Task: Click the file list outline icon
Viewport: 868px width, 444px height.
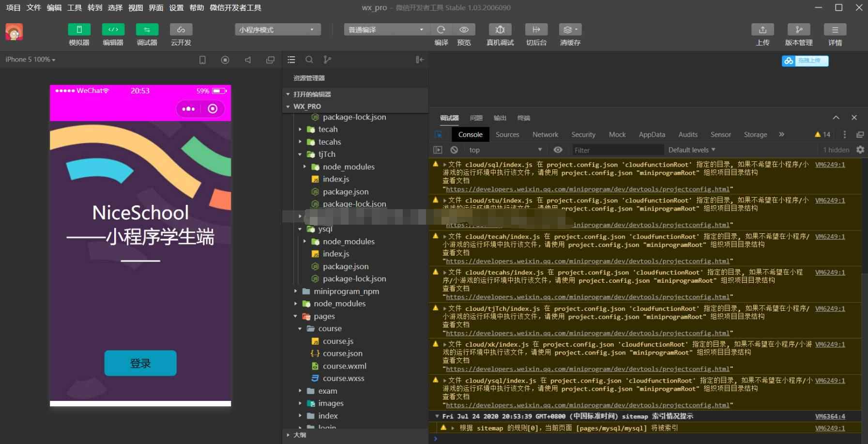Action: pyautogui.click(x=291, y=60)
